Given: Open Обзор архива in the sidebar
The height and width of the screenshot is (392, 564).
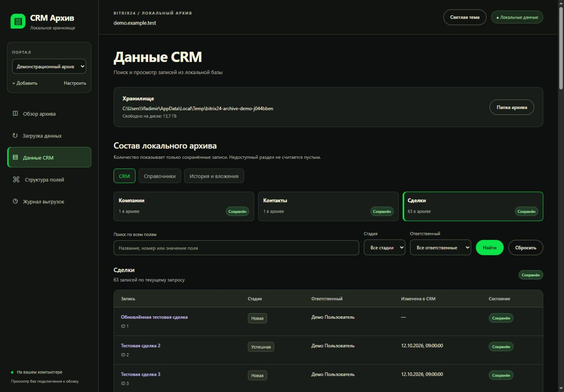Looking at the screenshot, I should [49, 114].
